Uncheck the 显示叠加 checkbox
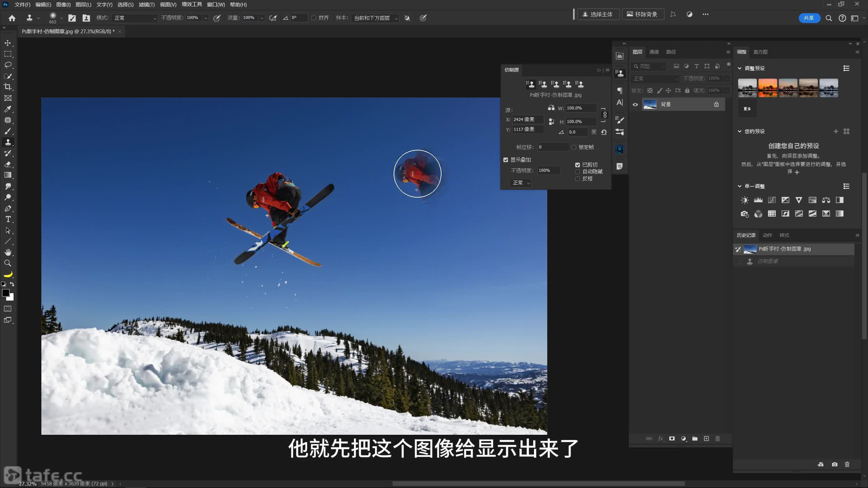This screenshot has width=868, height=488. click(506, 160)
